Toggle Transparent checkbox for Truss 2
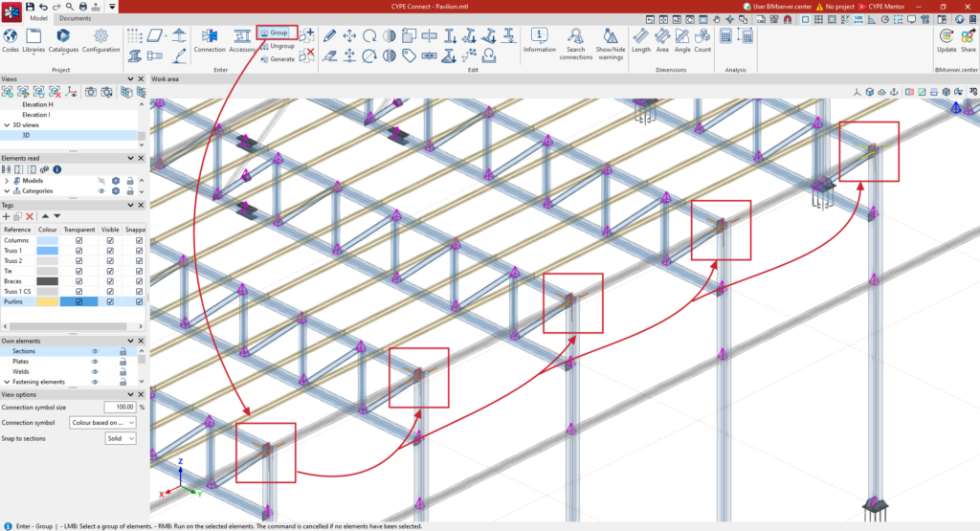The image size is (980, 531). (x=78, y=260)
